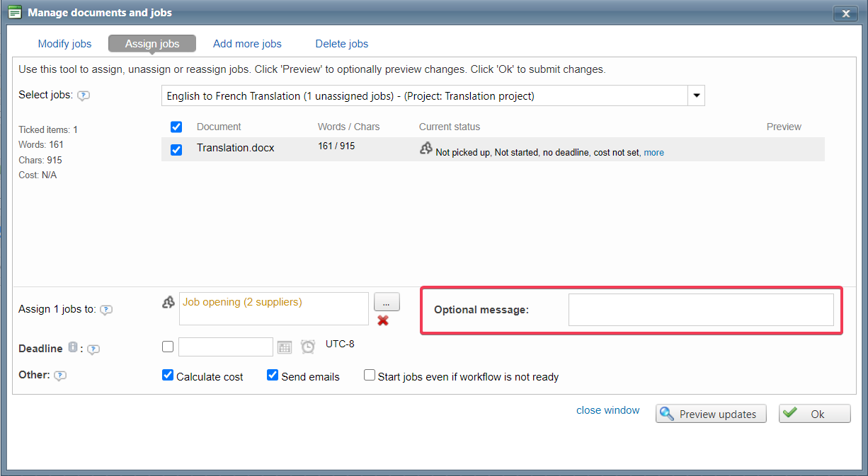This screenshot has width=868, height=476.
Task: Click the help icon beside Deadline
Action: pyautogui.click(x=93, y=349)
